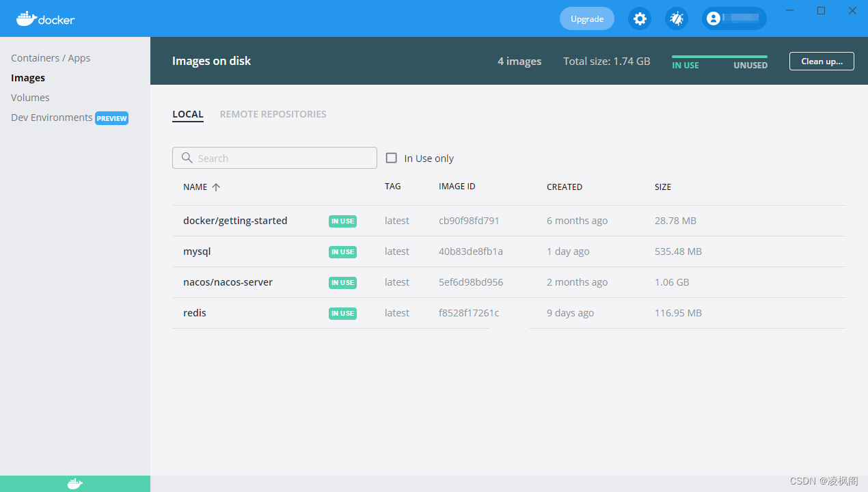Switch to the REMOTE REPOSITORIES tab

273,114
